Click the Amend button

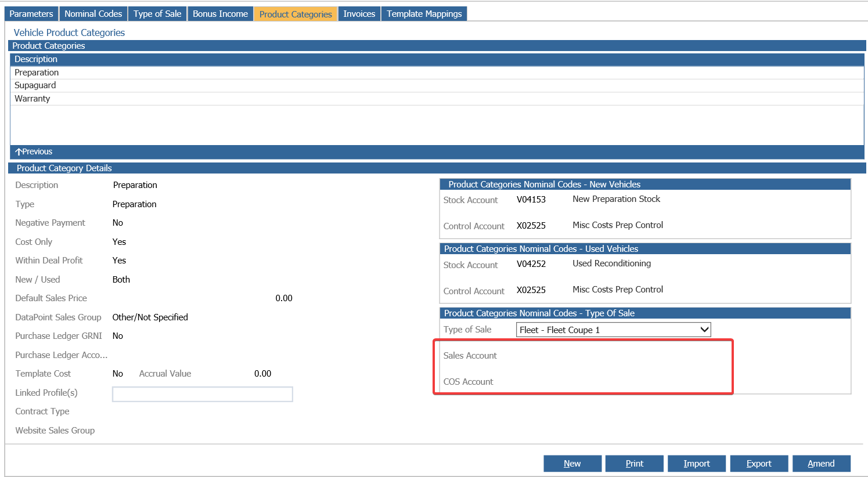point(821,464)
